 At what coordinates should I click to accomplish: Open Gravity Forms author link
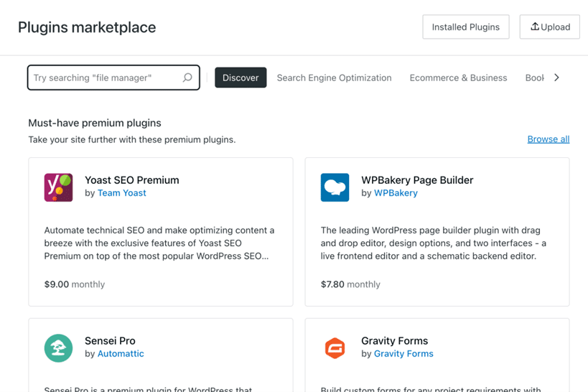click(403, 353)
